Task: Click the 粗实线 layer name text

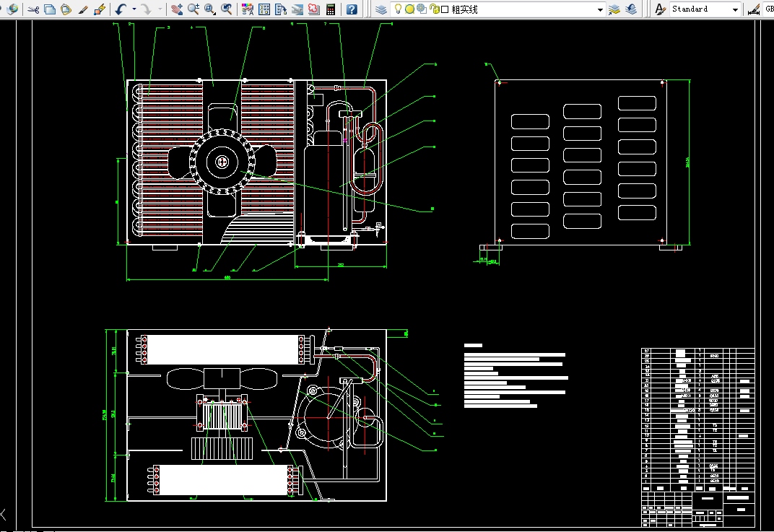Action: coord(464,9)
